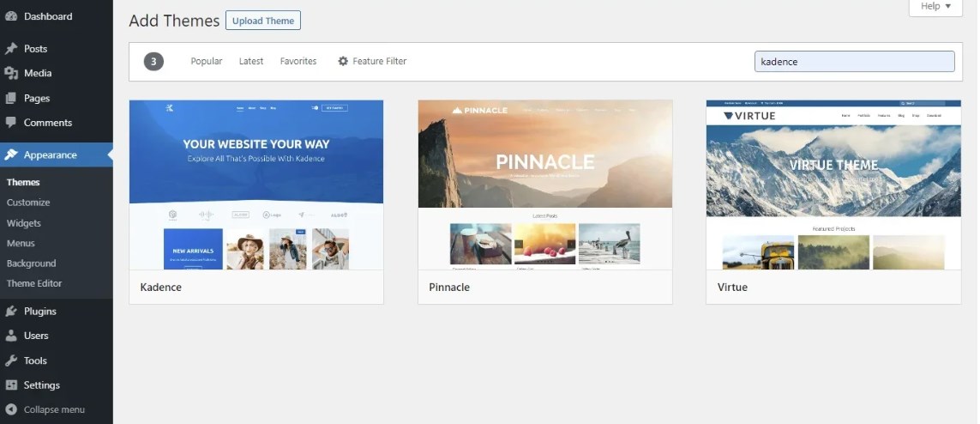
Task: Click the Upload Theme button
Action: pos(263,21)
